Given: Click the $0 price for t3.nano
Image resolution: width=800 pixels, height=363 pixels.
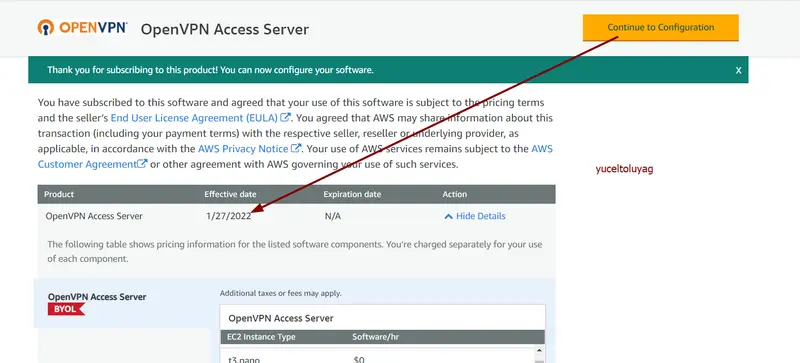Looking at the screenshot, I should click(359, 360).
